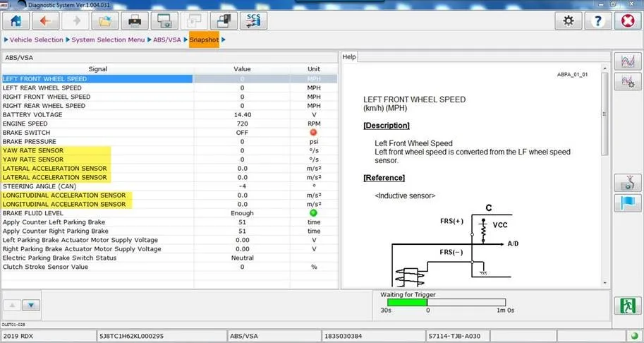The height and width of the screenshot is (343, 644).
Task: Click 1835030384 status bar entry
Action: coord(344,336)
